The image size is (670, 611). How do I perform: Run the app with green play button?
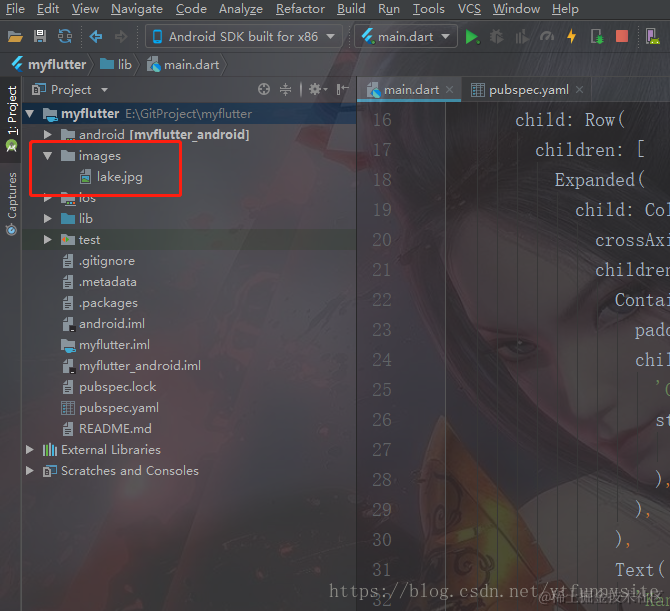point(472,37)
